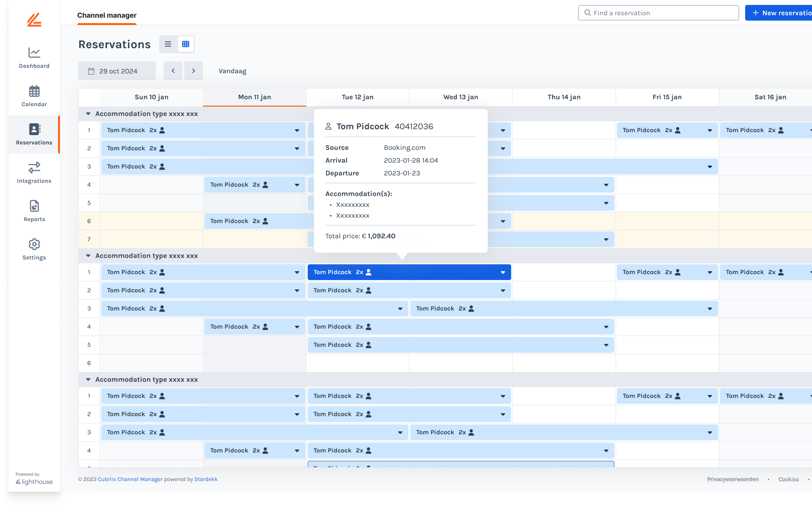Open dropdown on second group row 3 Sunday reservation

[400, 309]
